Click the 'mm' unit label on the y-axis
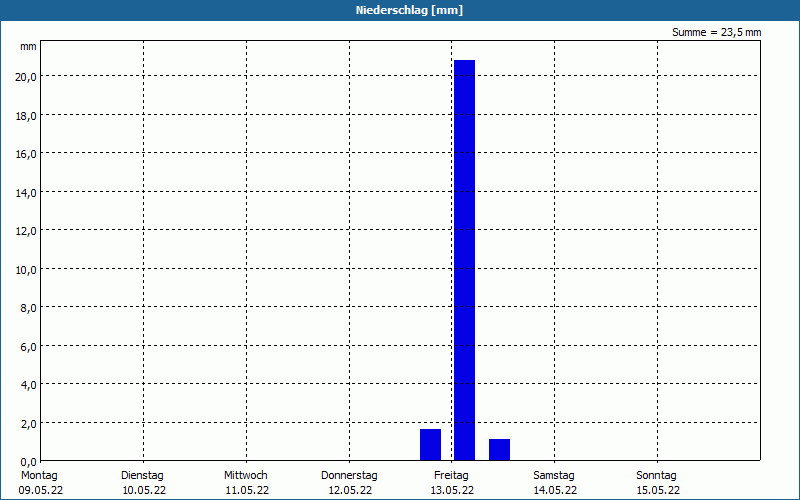800x500 pixels. (x=28, y=47)
